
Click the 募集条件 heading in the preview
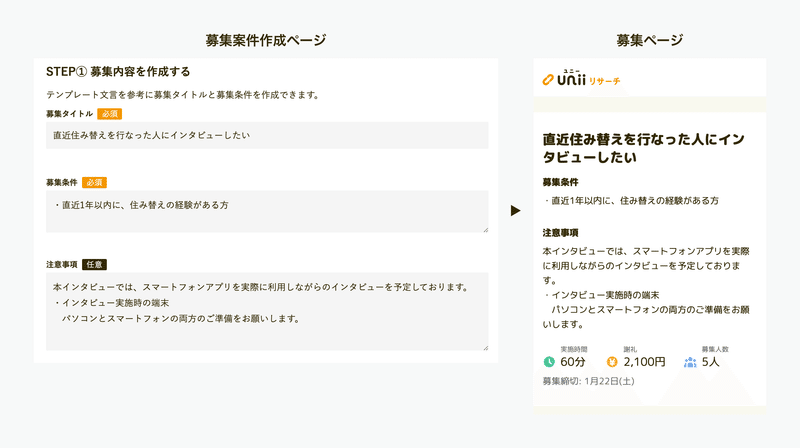pyautogui.click(x=560, y=182)
